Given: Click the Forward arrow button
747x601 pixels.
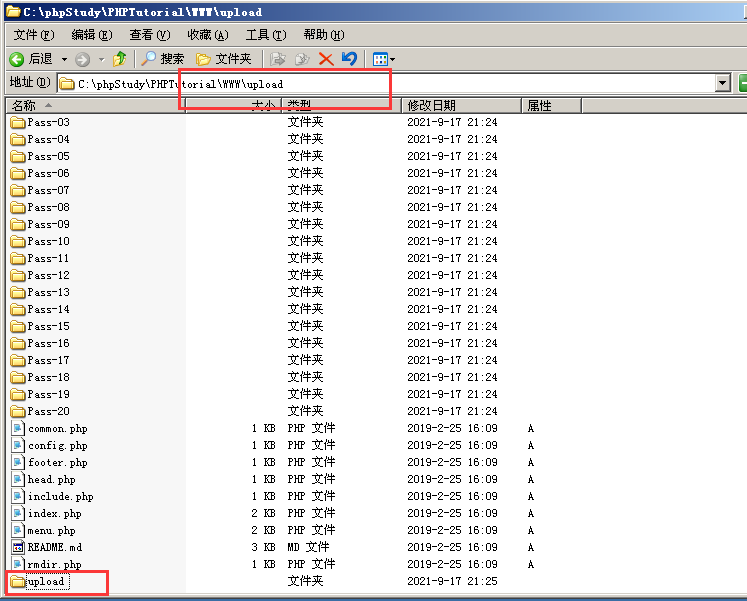Looking at the screenshot, I should click(82, 59).
